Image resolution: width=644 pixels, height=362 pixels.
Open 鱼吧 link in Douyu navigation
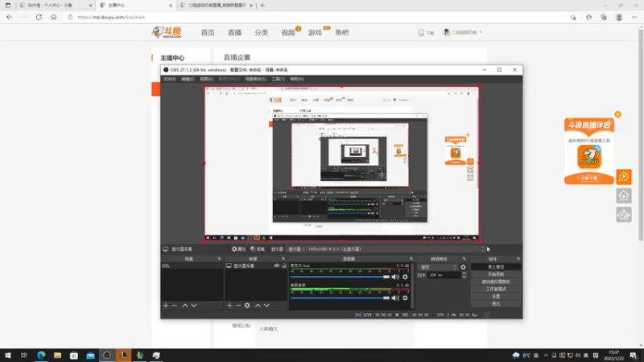(341, 32)
